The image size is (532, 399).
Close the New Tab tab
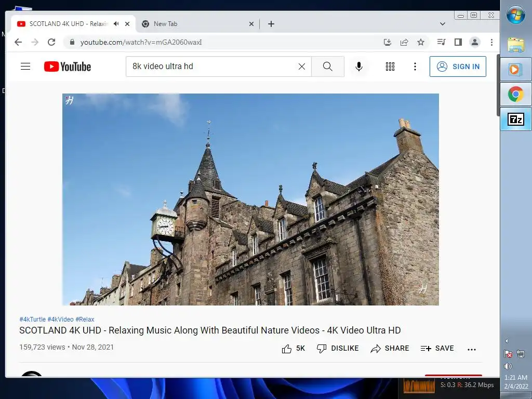[251, 24]
